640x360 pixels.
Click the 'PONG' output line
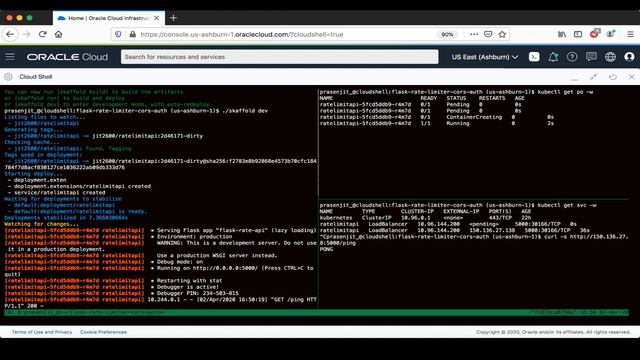click(x=327, y=249)
